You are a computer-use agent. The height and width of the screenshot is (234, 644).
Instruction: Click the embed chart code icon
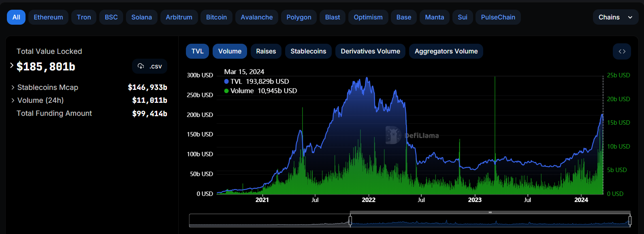[622, 51]
